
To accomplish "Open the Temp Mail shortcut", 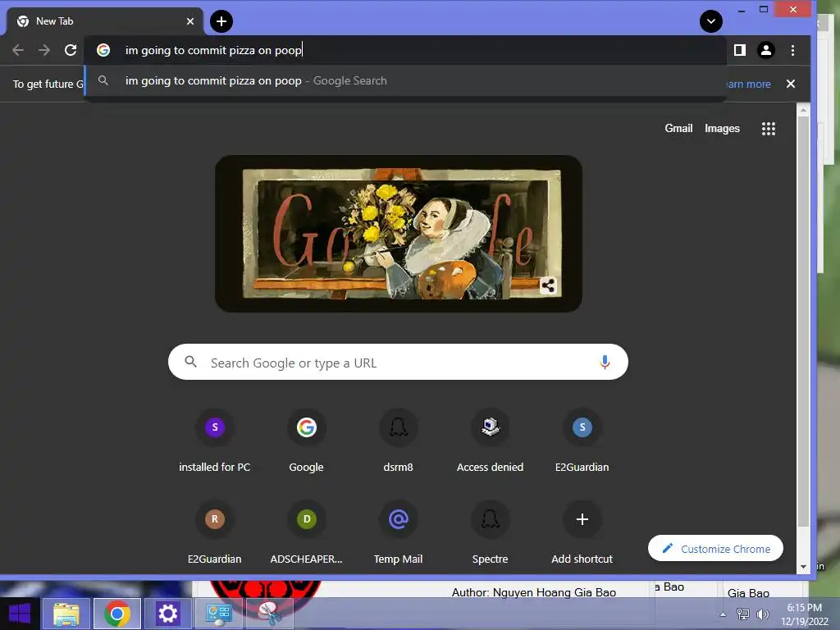I will coord(398,534).
